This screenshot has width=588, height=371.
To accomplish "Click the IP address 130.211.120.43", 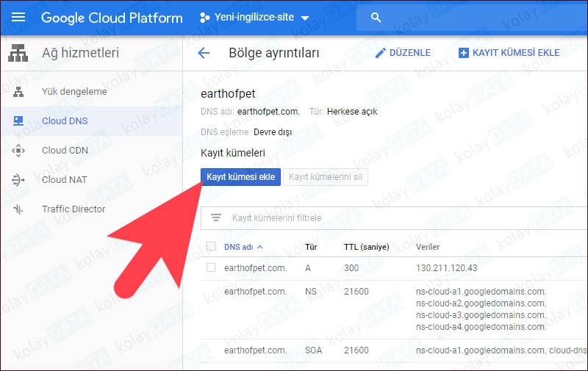I will tap(447, 268).
